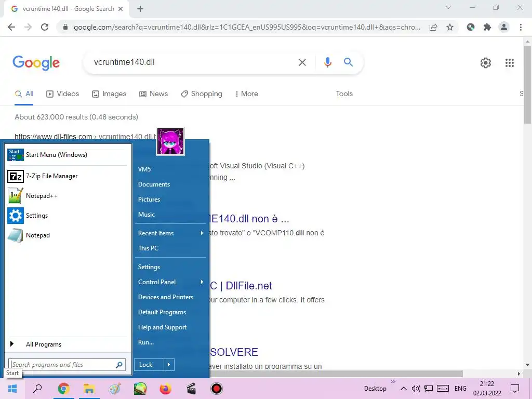Open the DllFile.net search result

[x=241, y=286]
